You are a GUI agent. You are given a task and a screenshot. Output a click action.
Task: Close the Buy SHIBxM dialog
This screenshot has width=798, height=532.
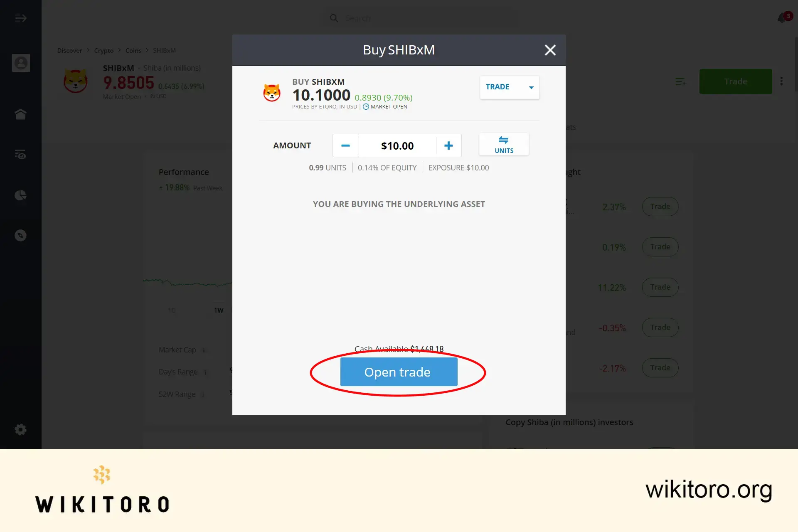click(x=550, y=49)
